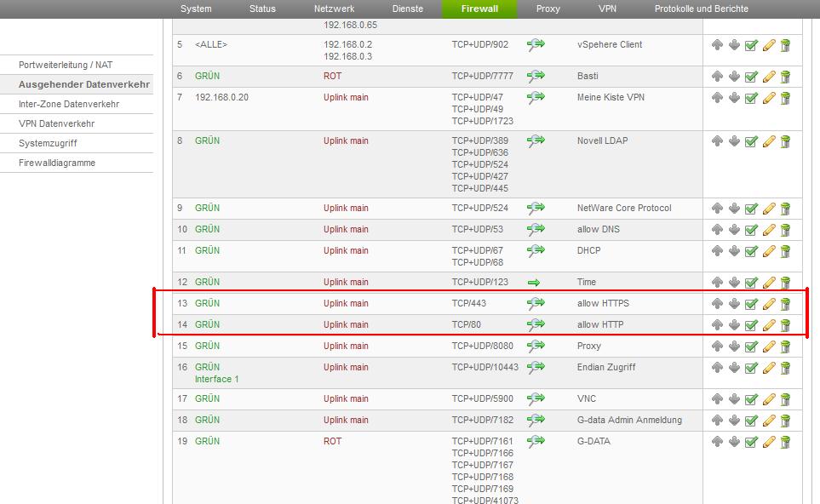The image size is (820, 504).
Task: Move the allow HTTP rule down
Action: (734, 325)
